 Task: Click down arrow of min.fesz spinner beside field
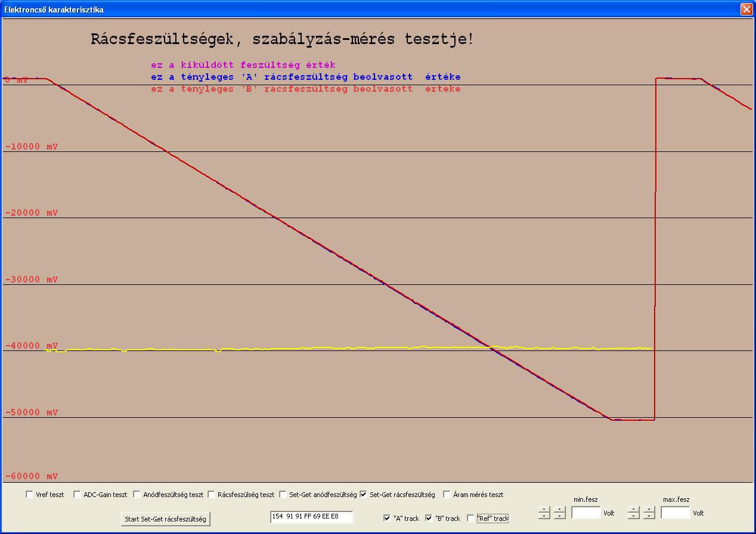coord(559,516)
